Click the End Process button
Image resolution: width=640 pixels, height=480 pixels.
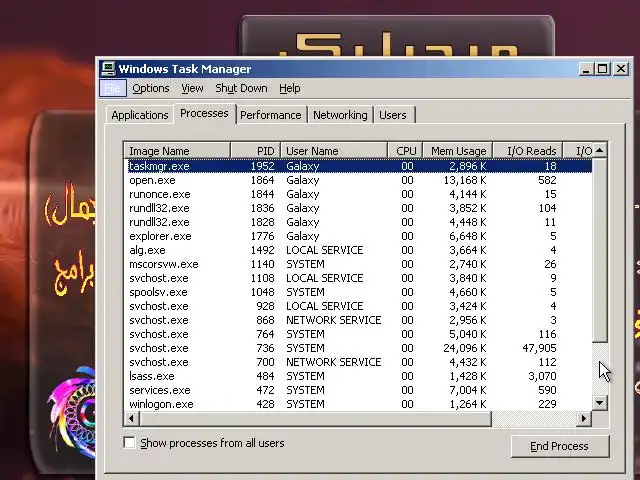(x=560, y=446)
